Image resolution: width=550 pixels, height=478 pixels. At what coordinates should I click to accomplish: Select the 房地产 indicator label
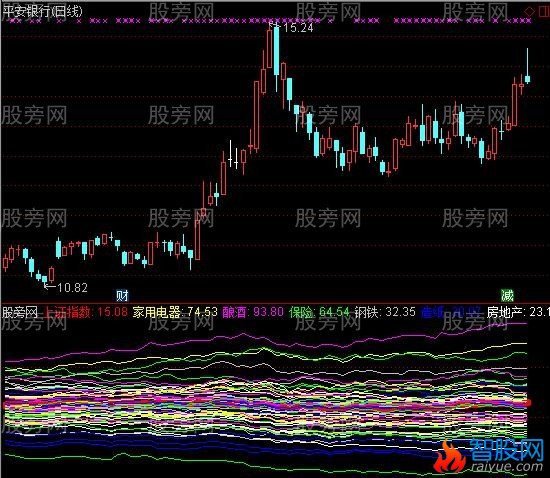[x=518, y=311]
